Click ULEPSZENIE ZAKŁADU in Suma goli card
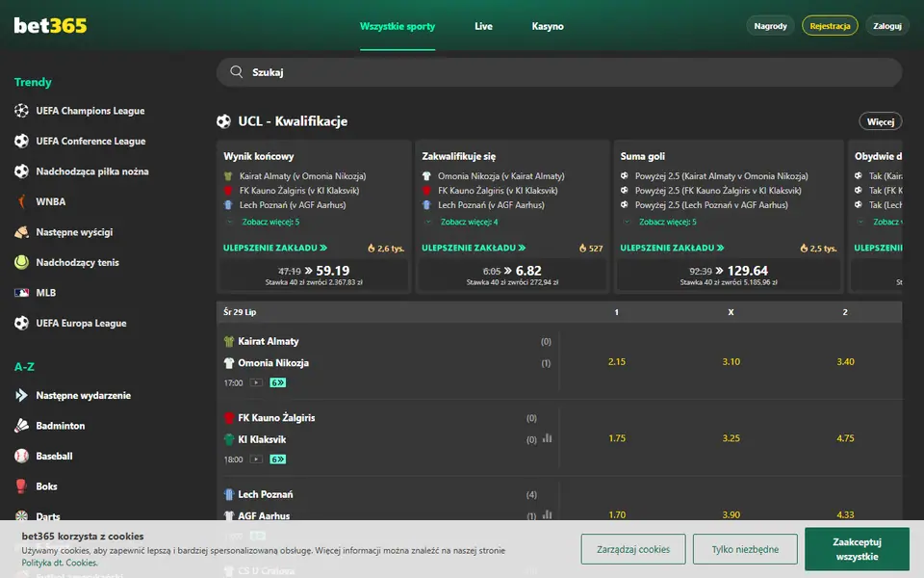 pyautogui.click(x=672, y=248)
